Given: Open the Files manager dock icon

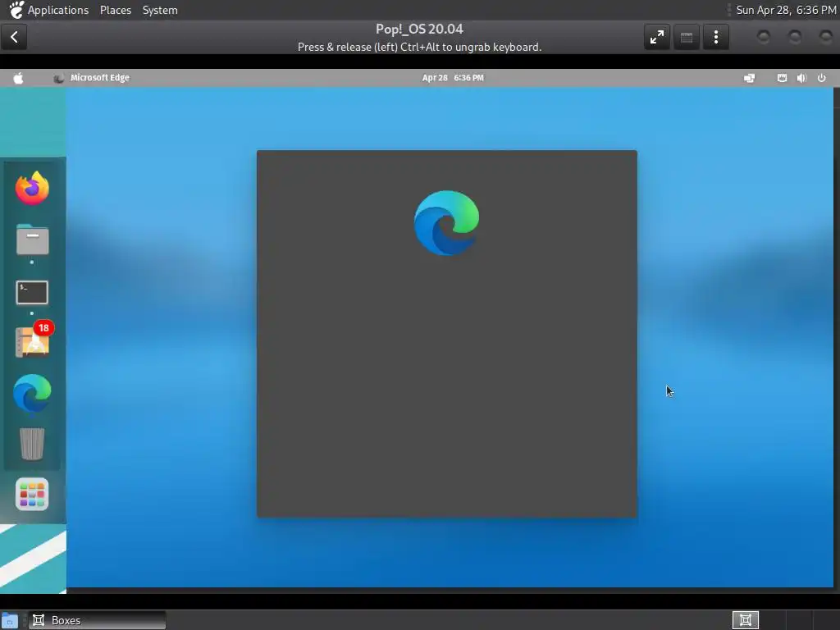Looking at the screenshot, I should (x=32, y=240).
